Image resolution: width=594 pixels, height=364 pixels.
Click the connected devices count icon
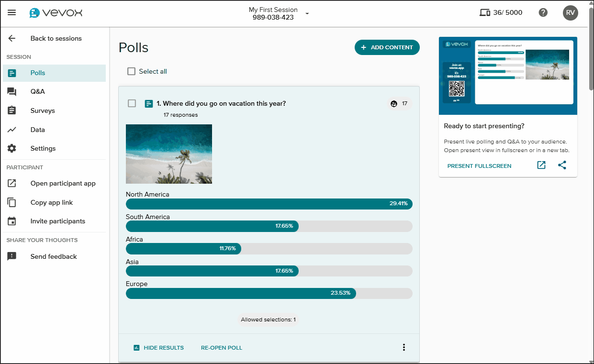click(x=485, y=13)
